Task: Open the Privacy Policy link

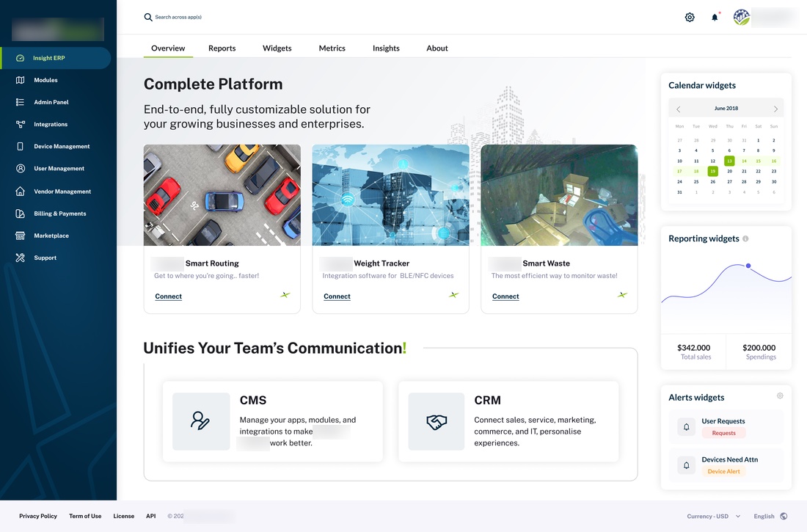Action: [38, 516]
